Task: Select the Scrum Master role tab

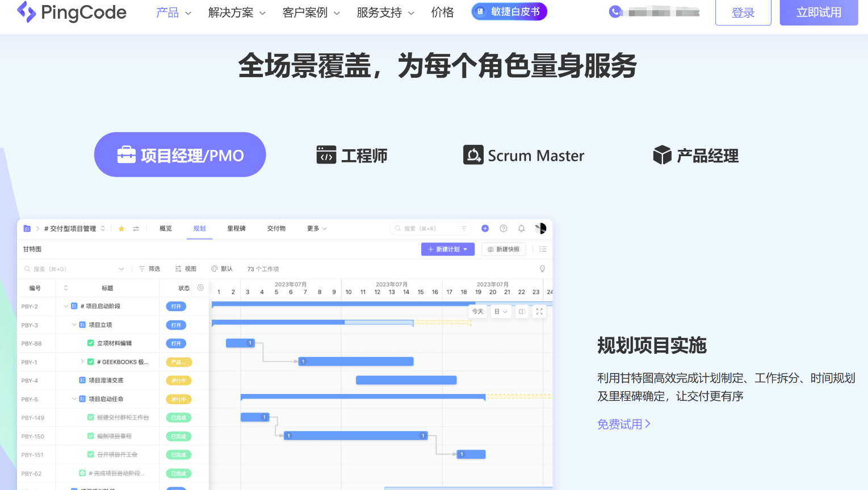Action: (x=524, y=155)
